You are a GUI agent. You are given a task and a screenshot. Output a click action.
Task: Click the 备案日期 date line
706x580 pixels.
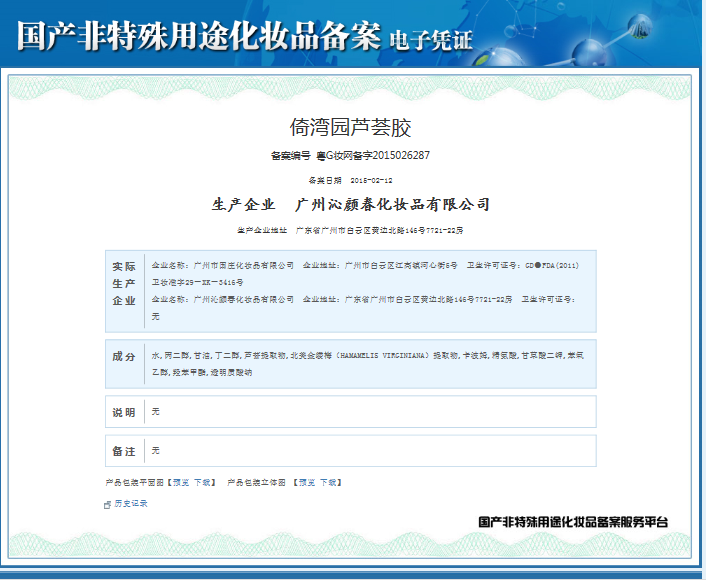click(x=350, y=180)
